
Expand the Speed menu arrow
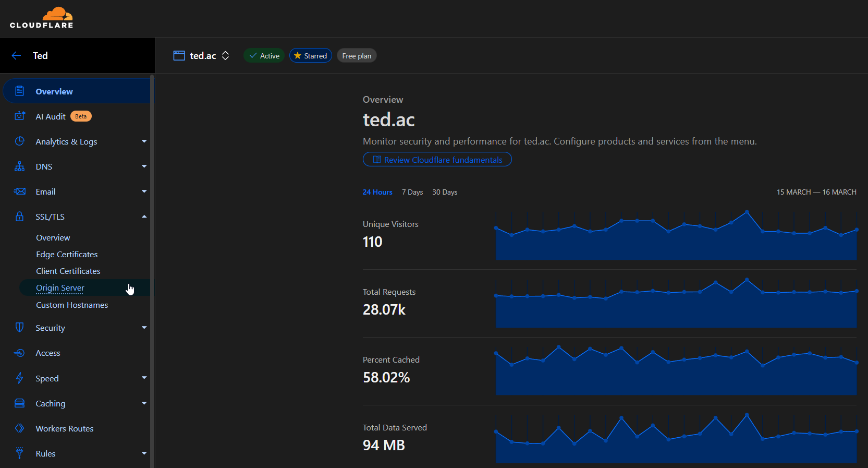point(144,378)
